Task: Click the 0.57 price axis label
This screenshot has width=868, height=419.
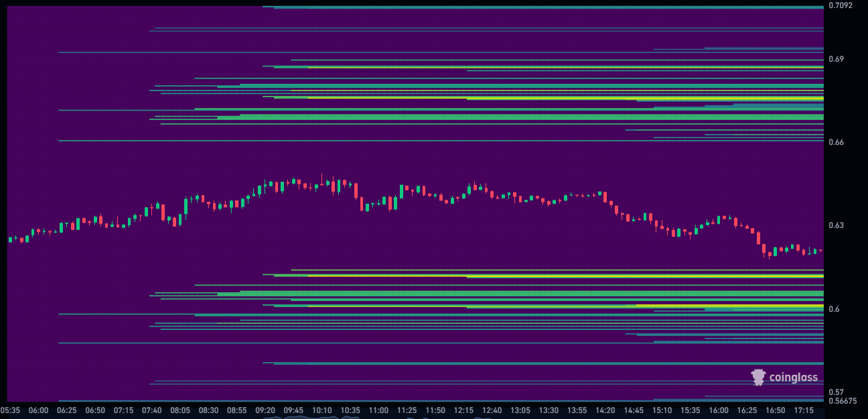Action: point(836,392)
